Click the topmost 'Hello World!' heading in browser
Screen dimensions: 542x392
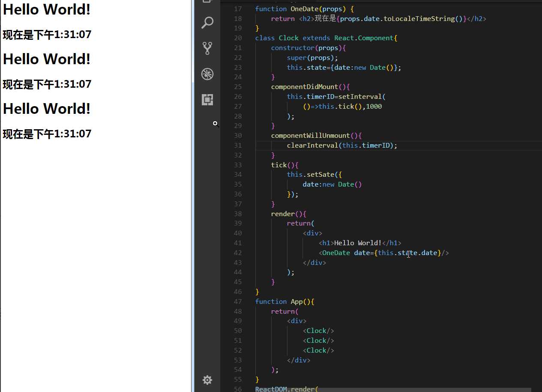(47, 9)
